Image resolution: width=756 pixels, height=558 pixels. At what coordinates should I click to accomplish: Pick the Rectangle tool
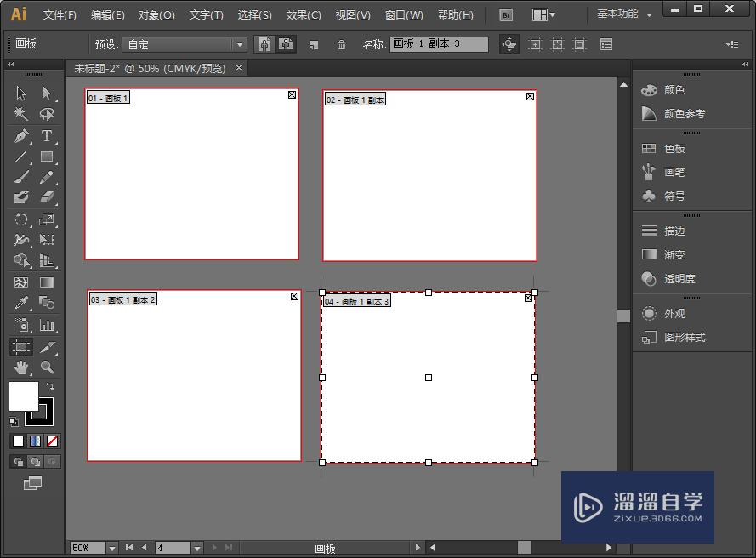pos(47,157)
